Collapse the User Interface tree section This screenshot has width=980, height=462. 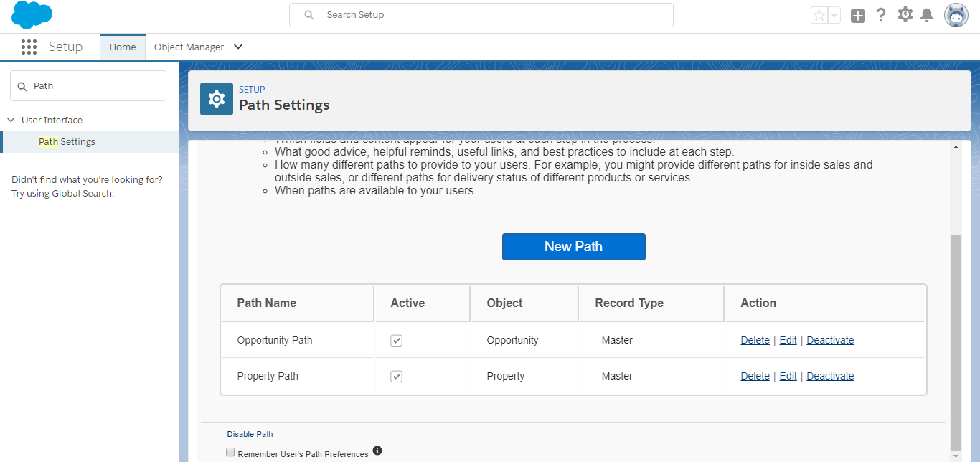tap(11, 120)
